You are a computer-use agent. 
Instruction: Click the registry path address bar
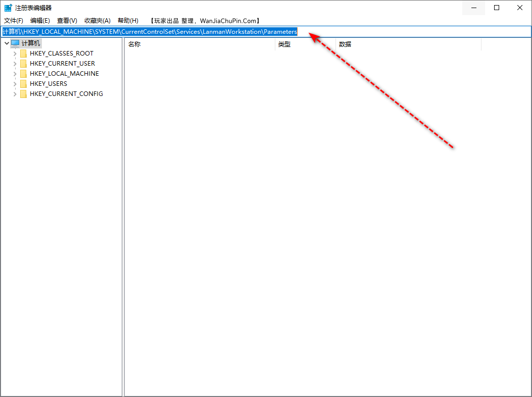click(202, 31)
